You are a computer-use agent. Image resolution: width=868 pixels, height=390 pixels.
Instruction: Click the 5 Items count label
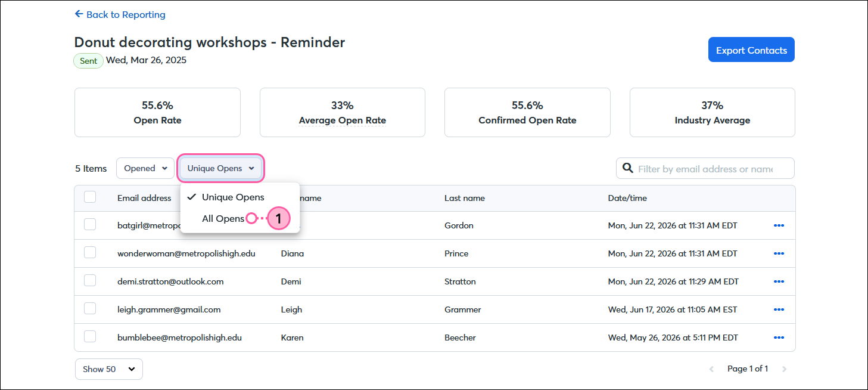[x=91, y=169]
